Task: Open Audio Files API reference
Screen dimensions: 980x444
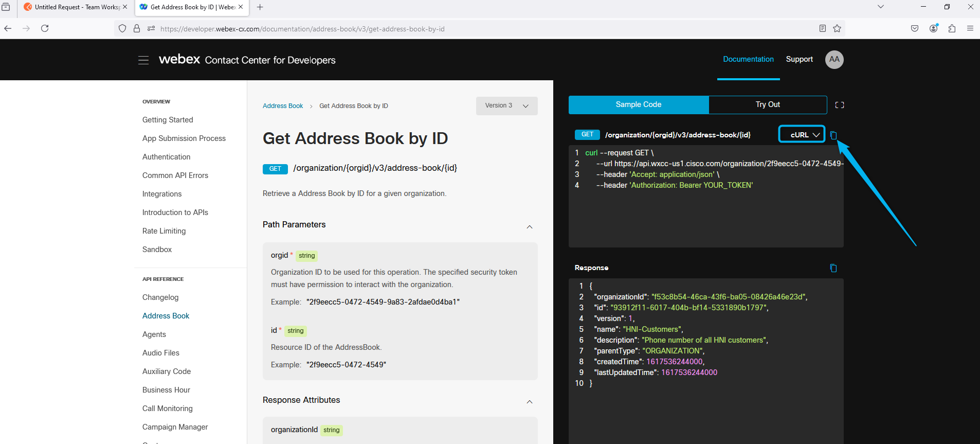Action: (x=161, y=353)
